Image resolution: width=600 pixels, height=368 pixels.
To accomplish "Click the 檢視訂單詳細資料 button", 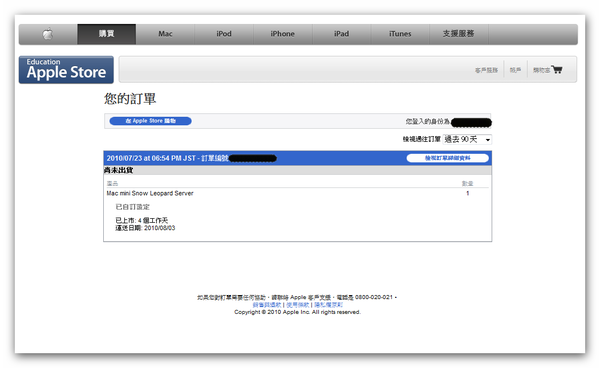I will pyautogui.click(x=447, y=158).
